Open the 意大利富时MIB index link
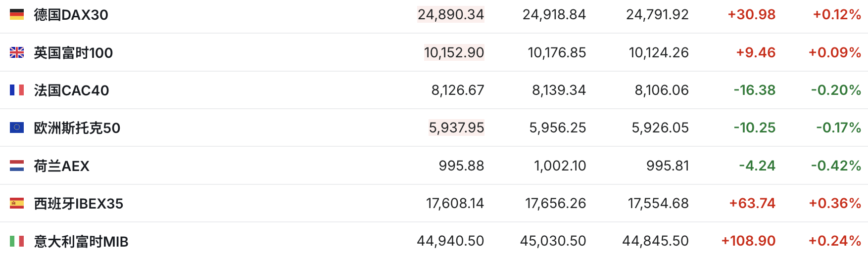Screen dimensions: 868x257 pyautogui.click(x=81, y=241)
